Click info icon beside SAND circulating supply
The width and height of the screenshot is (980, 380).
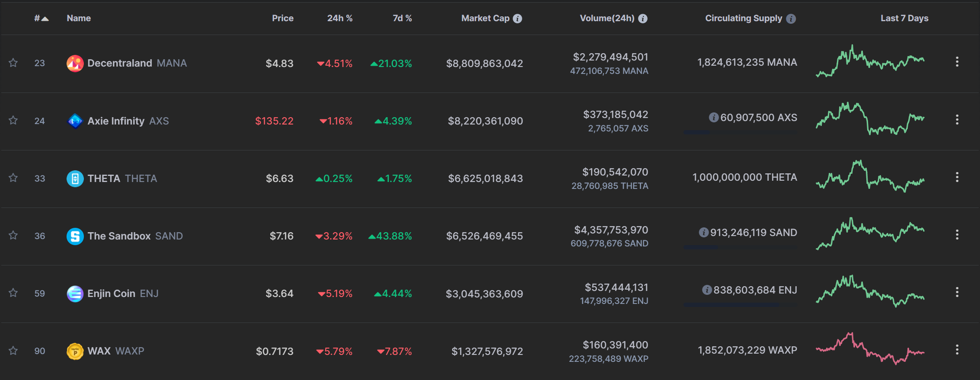[x=704, y=232]
